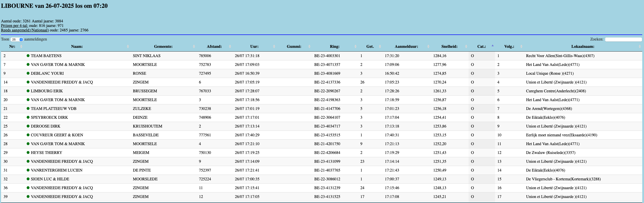Click into the Zoeken search field

[623, 39]
